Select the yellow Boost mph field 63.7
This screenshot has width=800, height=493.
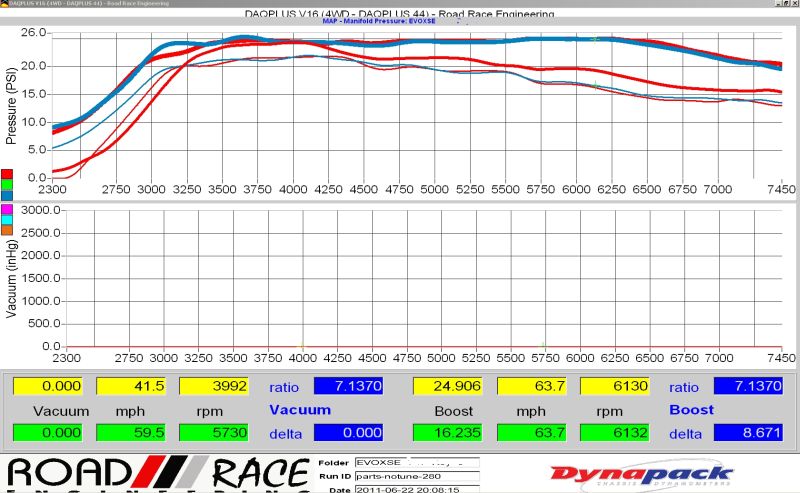pos(531,386)
